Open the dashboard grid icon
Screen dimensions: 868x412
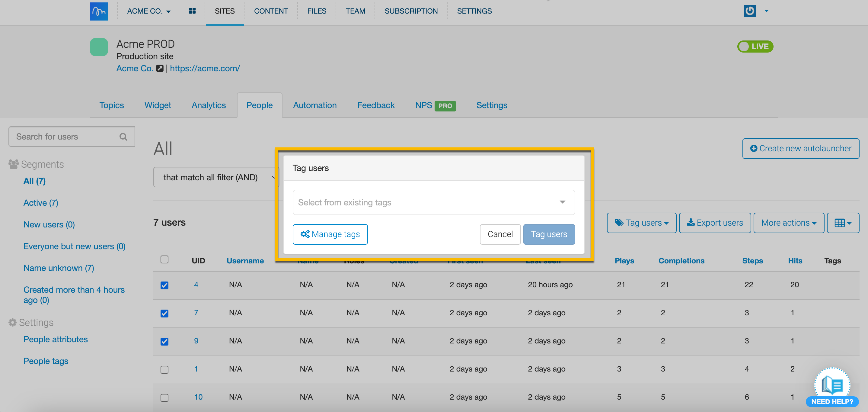(192, 11)
